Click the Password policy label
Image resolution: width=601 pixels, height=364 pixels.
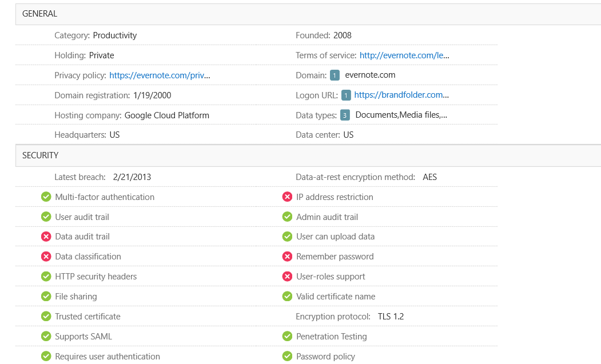(325, 357)
